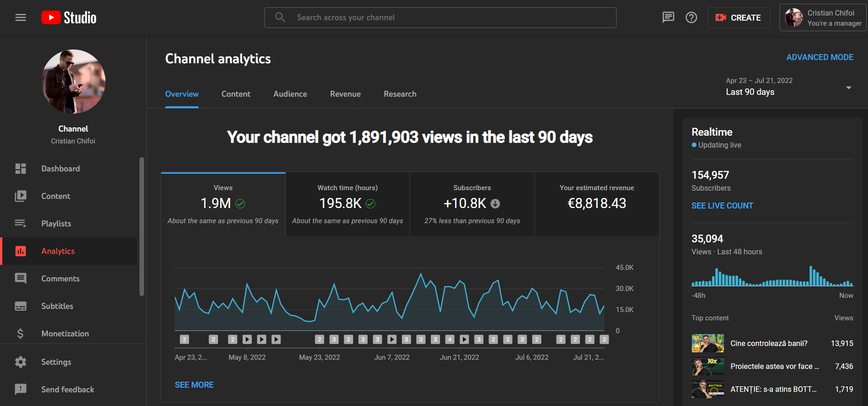Click the CREATE button
The width and height of the screenshot is (868, 406).
coord(739,18)
